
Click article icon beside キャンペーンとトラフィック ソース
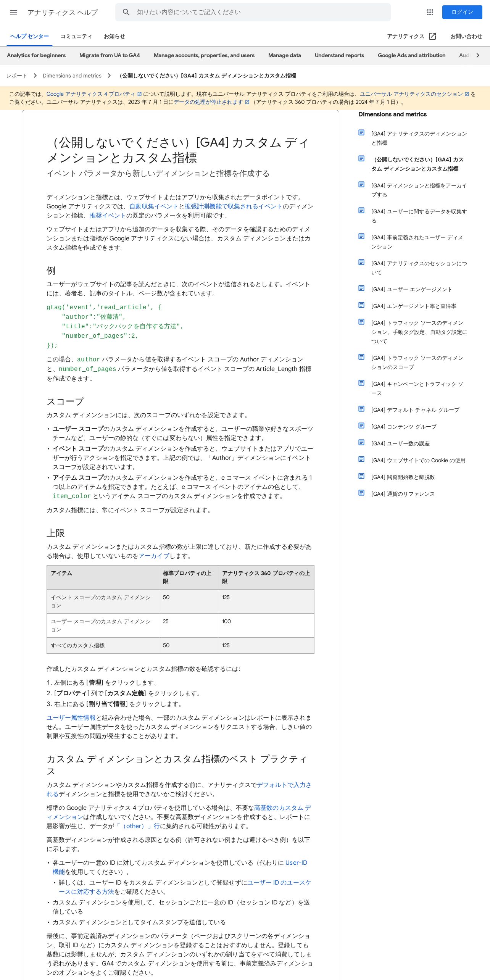(361, 383)
